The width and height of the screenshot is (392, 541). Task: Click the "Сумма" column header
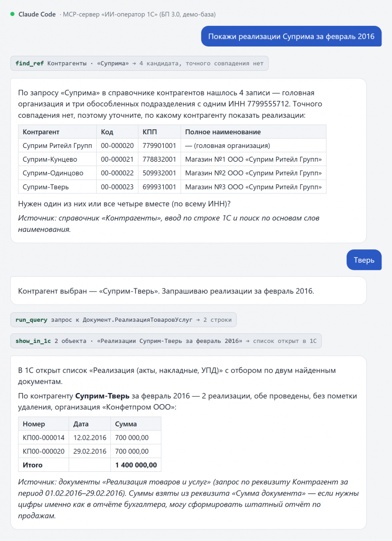(x=136, y=424)
